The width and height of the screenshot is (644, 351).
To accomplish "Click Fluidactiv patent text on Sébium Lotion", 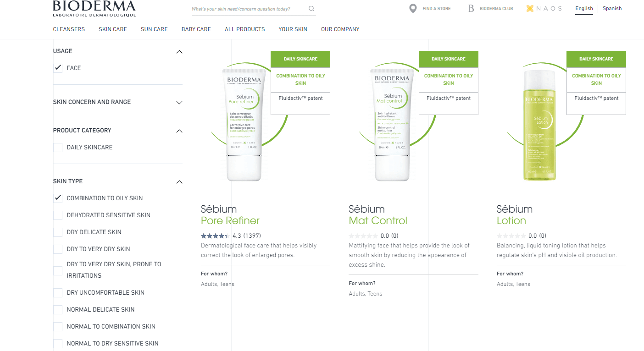I will [x=596, y=98].
